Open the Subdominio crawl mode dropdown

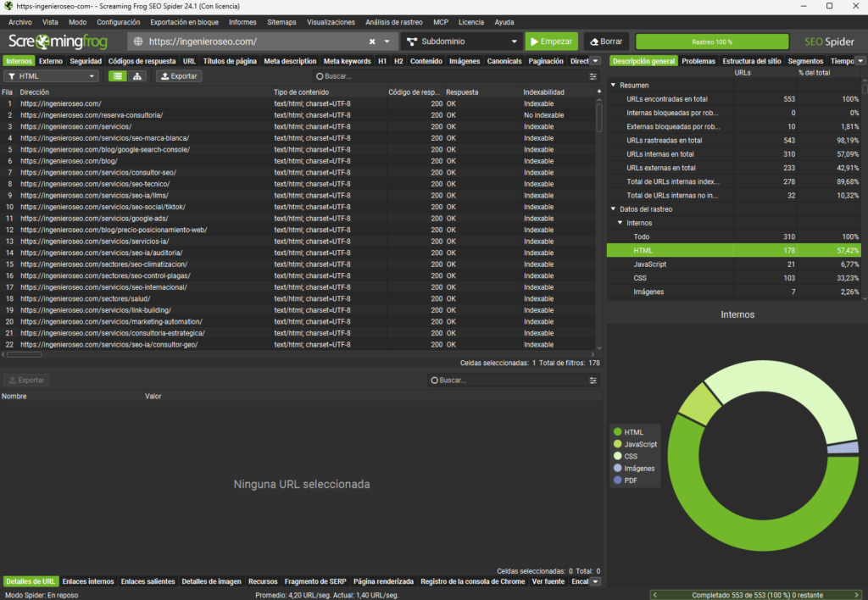(x=462, y=42)
